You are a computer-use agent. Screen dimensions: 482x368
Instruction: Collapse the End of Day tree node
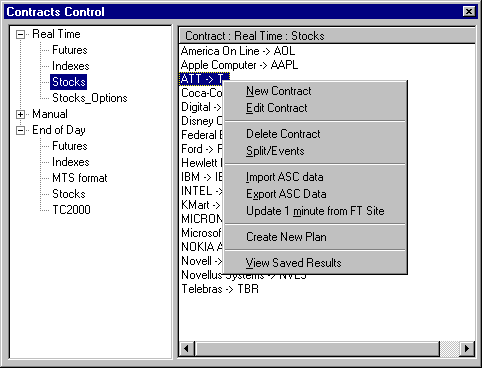21,130
